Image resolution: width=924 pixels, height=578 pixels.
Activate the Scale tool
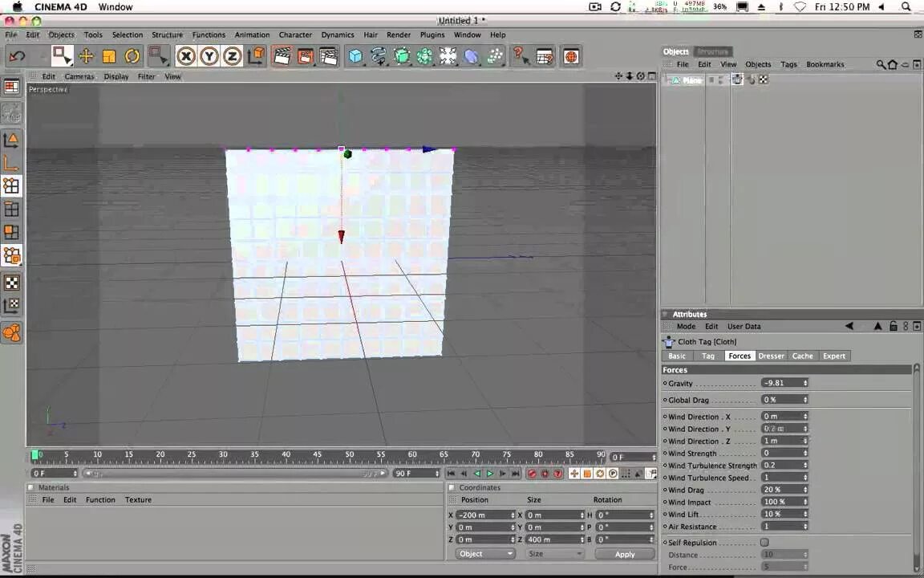109,56
